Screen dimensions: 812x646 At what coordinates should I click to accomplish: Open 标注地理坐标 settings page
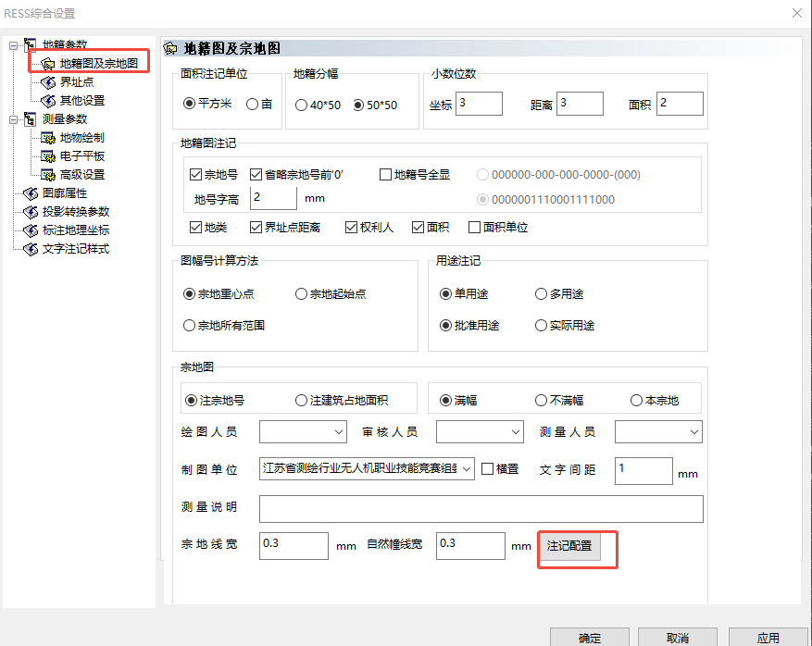coord(76,230)
